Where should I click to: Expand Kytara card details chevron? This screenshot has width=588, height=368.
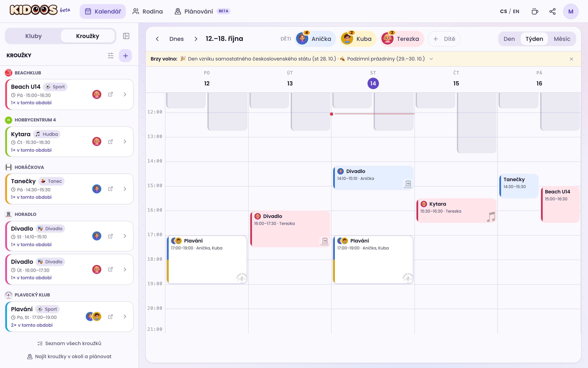pos(125,142)
